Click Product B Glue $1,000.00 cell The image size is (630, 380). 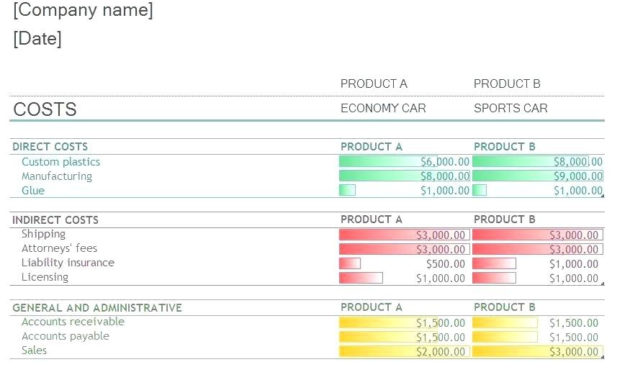(x=538, y=190)
